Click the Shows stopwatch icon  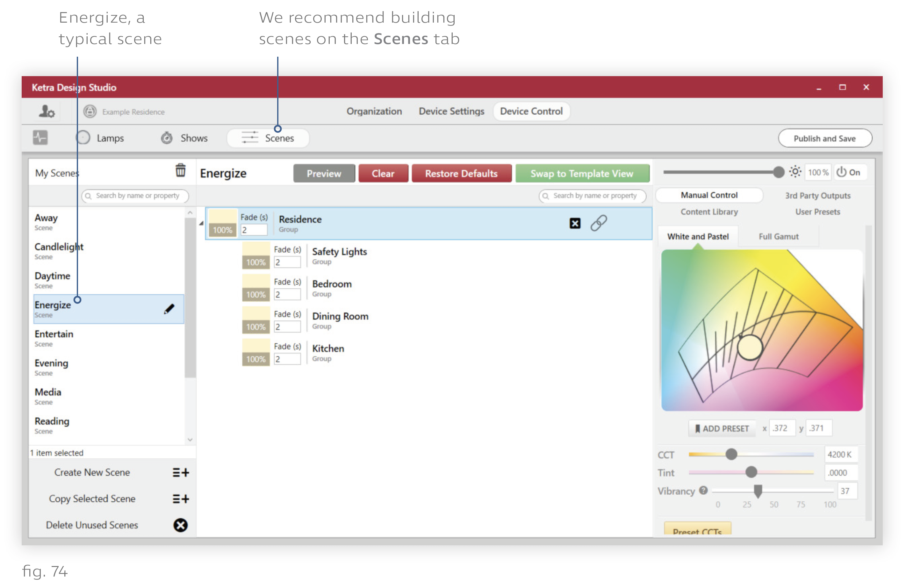coord(166,138)
